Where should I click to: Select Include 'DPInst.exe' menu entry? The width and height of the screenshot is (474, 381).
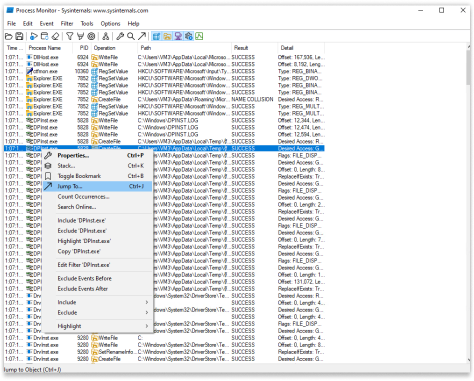click(98, 220)
